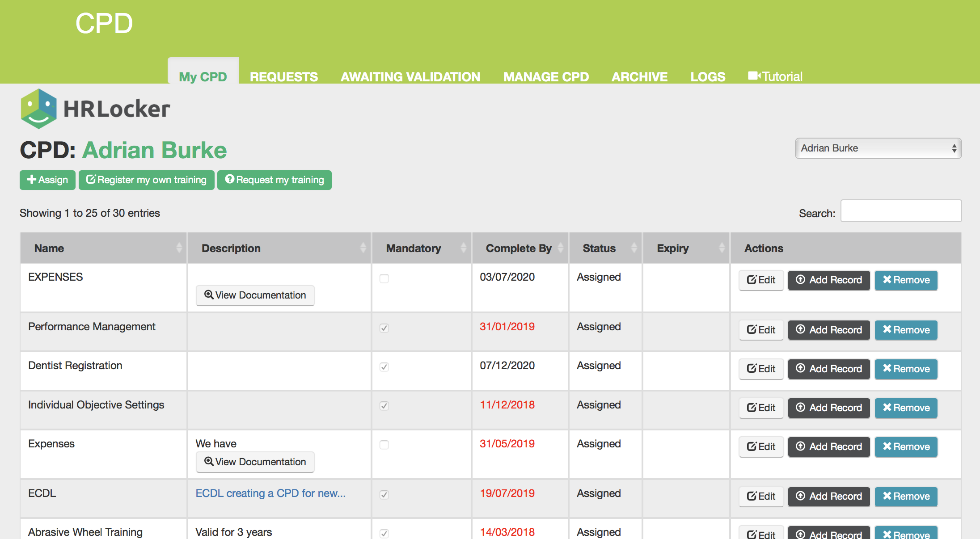Click the Search input field
The height and width of the screenshot is (539, 980).
901,211
